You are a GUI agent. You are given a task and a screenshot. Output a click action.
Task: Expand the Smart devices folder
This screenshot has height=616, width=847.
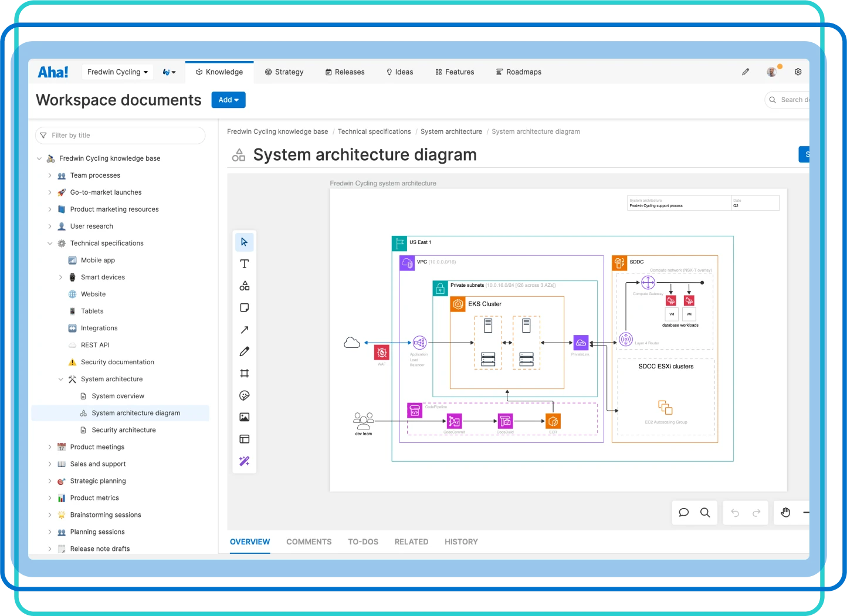click(x=60, y=277)
